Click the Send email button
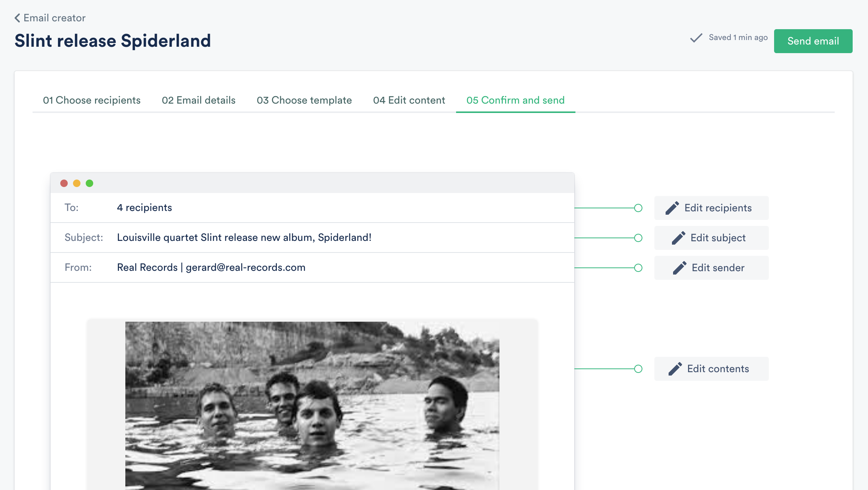The image size is (868, 490). coord(813,40)
